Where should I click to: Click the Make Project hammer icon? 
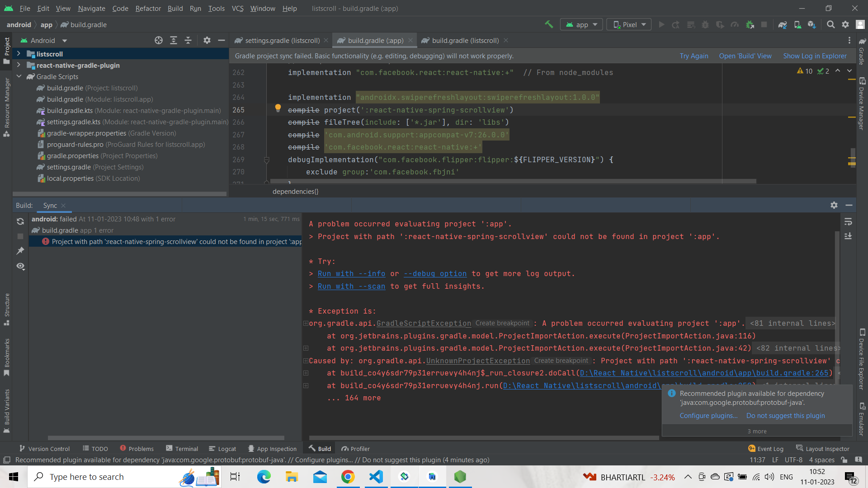549,24
